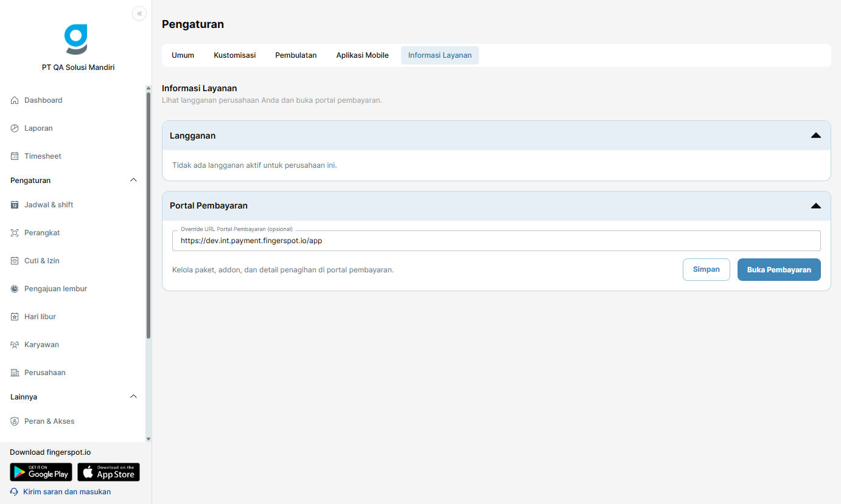Viewport: 841px width, 504px height.
Task: Click the Simpan button
Action: coord(707,269)
